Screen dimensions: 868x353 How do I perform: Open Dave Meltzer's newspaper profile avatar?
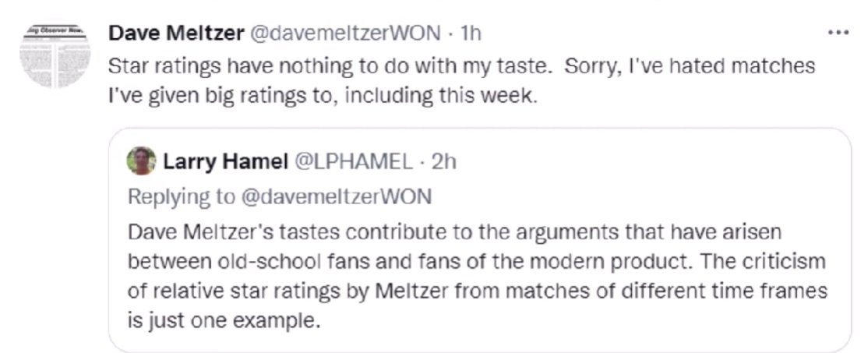(x=55, y=57)
